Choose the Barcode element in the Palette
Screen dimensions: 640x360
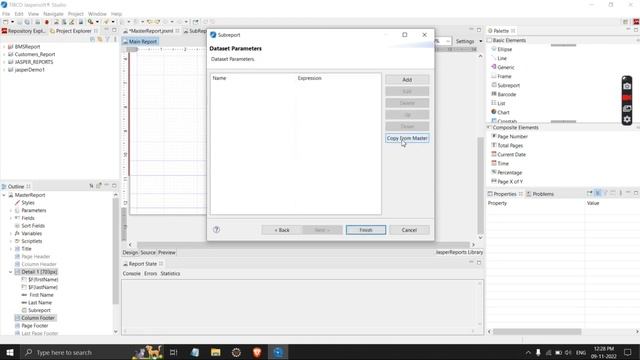[507, 94]
